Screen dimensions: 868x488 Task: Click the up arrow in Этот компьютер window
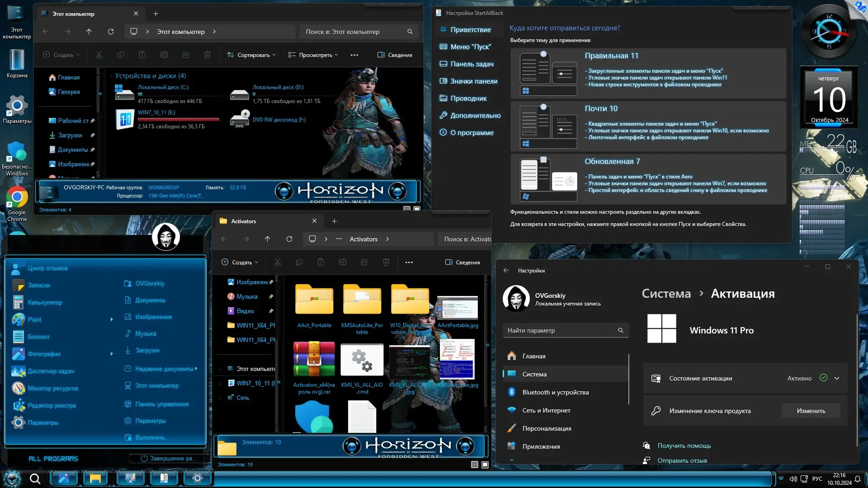89,32
